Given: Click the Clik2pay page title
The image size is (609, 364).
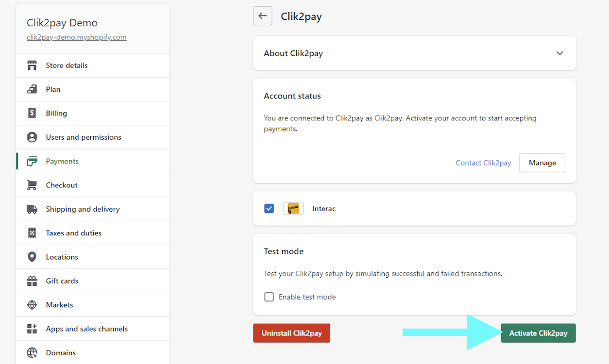Looking at the screenshot, I should 302,17.
